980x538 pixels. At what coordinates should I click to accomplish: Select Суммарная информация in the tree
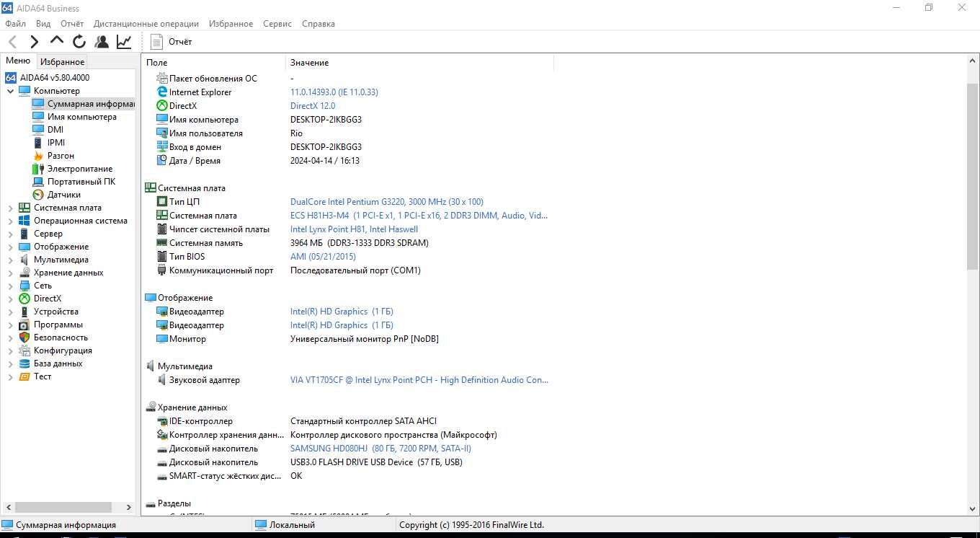91,104
